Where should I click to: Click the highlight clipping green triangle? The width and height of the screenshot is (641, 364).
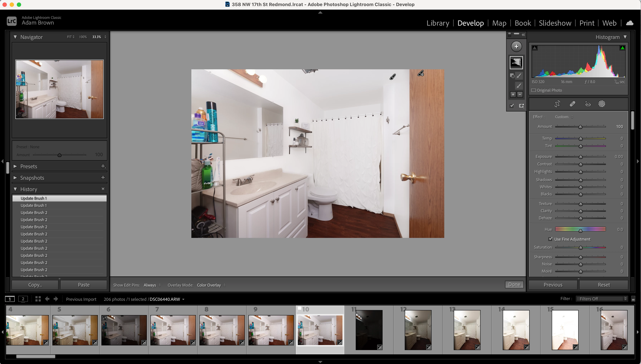[622, 48]
